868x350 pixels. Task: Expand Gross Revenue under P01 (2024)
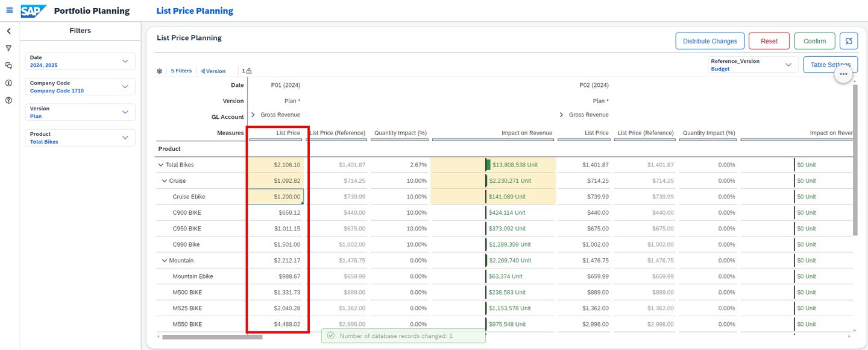(x=253, y=115)
